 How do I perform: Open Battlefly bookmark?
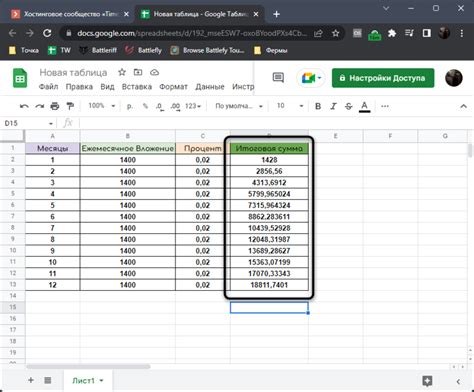pyautogui.click(x=143, y=50)
